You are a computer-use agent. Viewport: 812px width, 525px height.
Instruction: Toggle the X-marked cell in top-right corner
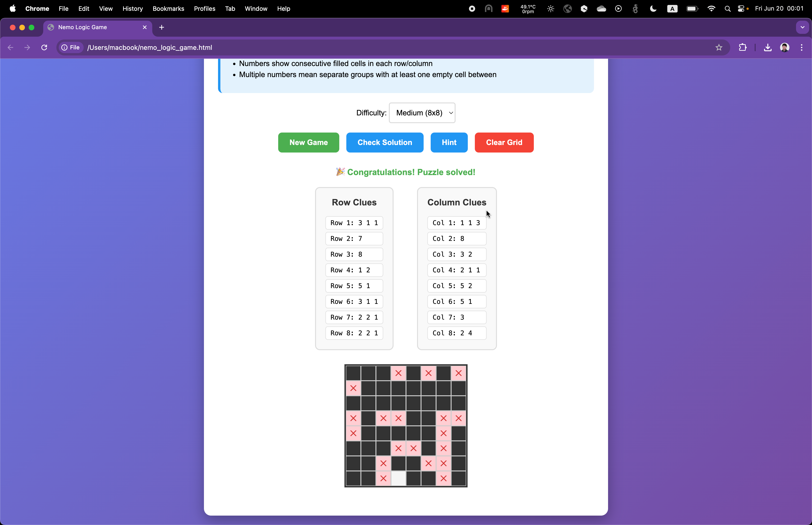click(459, 373)
